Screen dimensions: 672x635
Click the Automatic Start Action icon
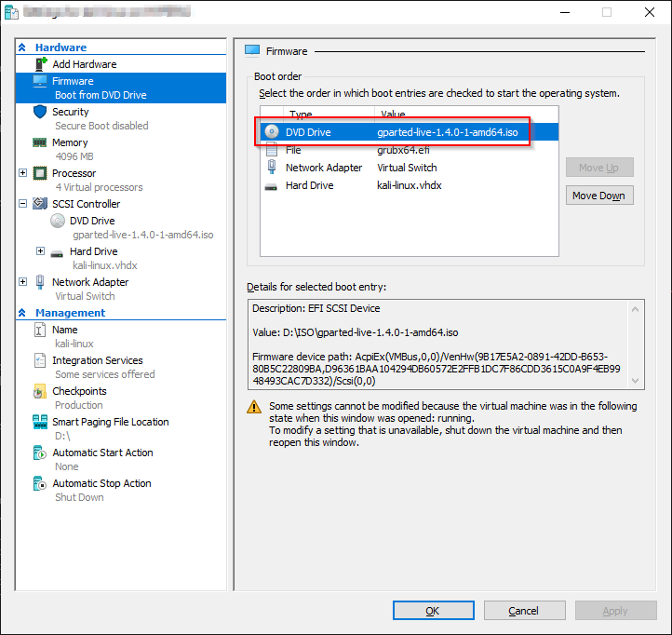click(x=40, y=453)
